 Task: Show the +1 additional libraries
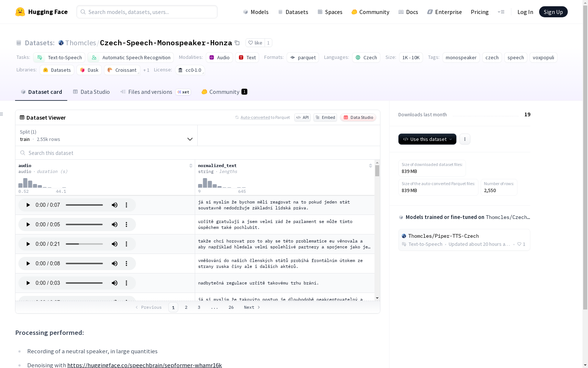point(146,70)
